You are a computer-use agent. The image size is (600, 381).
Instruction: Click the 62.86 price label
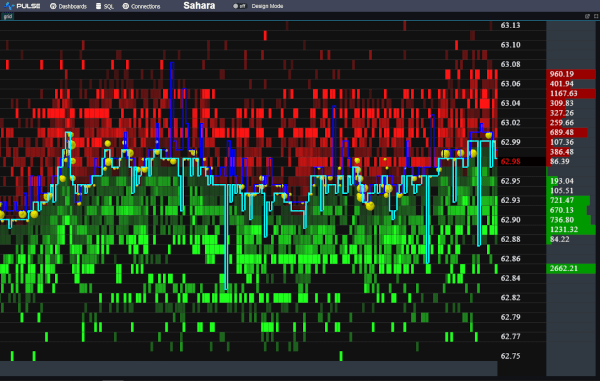[x=510, y=259]
